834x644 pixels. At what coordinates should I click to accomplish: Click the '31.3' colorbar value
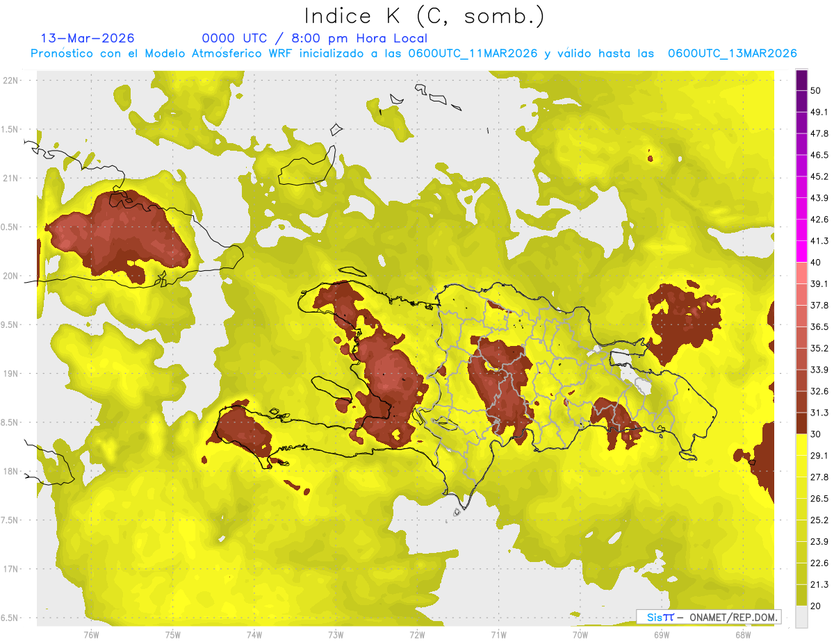(x=819, y=413)
